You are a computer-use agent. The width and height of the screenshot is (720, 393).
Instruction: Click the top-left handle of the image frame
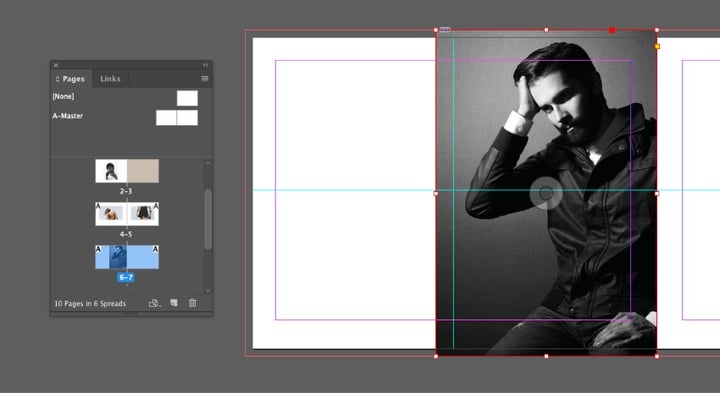coord(436,30)
